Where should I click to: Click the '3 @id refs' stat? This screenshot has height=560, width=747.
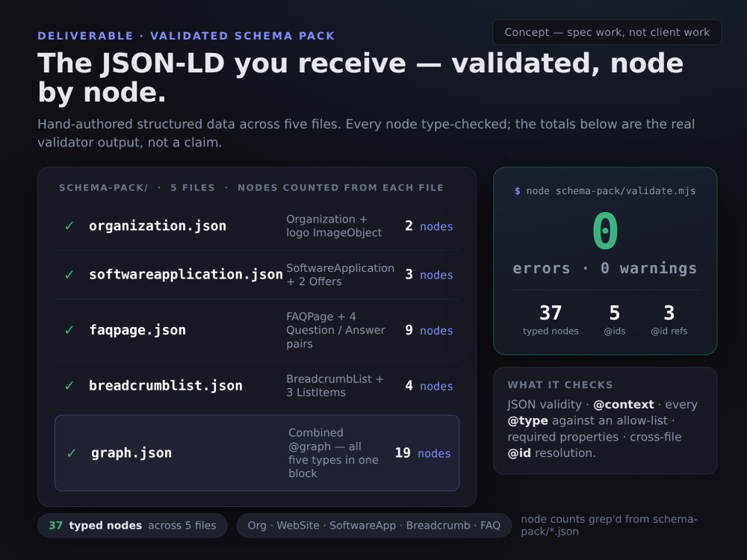pyautogui.click(x=669, y=320)
